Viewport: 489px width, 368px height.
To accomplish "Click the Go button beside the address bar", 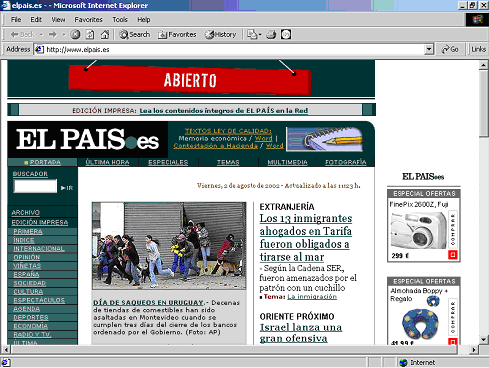I will pos(450,49).
